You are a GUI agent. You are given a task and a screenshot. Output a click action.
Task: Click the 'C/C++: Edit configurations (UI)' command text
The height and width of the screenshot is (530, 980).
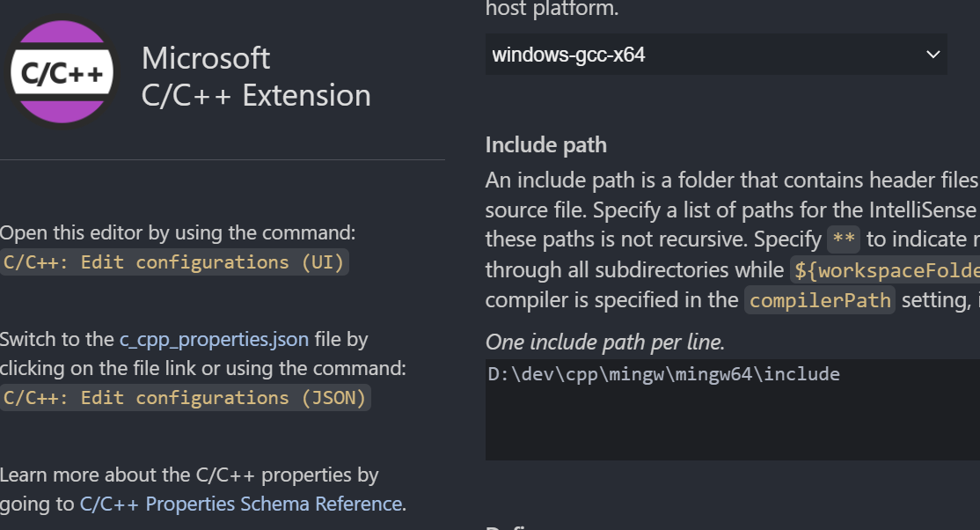174,262
